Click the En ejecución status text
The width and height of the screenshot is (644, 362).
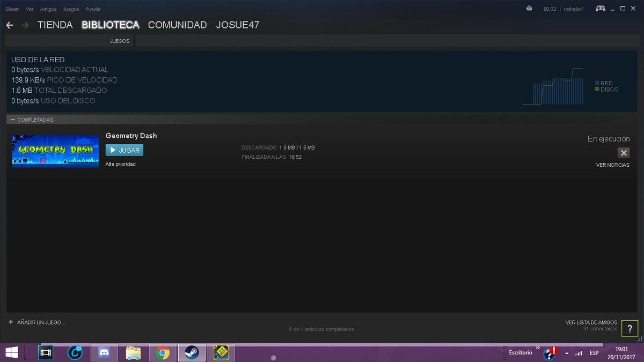point(609,139)
